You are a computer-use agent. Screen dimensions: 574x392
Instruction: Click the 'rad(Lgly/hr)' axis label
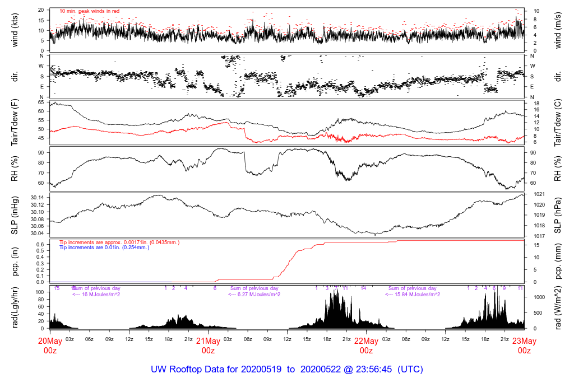(15, 307)
